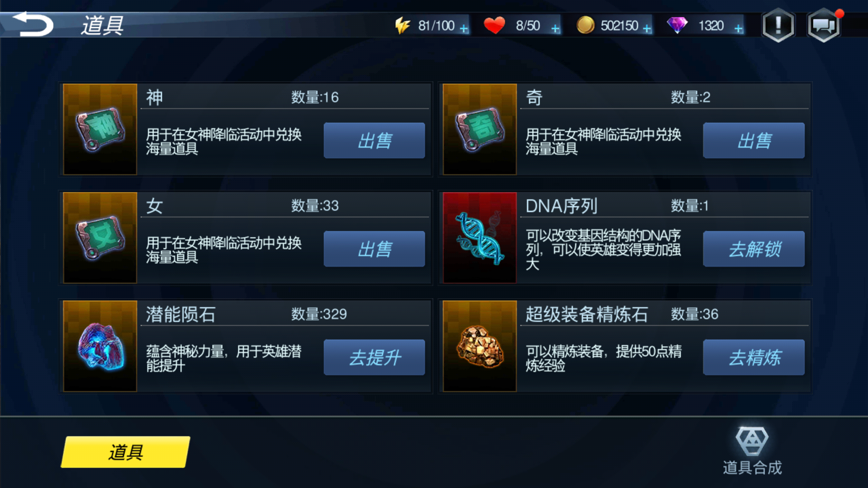Sell the 神 item with 出售

coord(374,141)
